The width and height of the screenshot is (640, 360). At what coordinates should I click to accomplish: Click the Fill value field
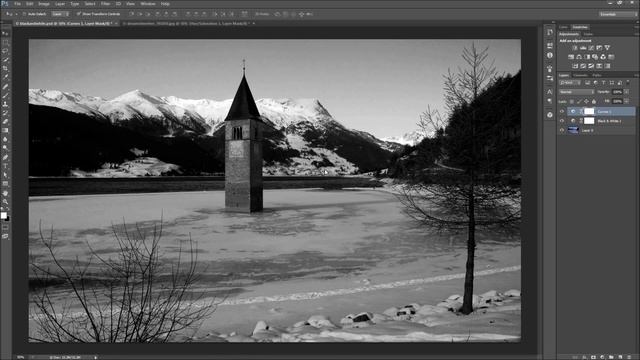[x=617, y=101]
